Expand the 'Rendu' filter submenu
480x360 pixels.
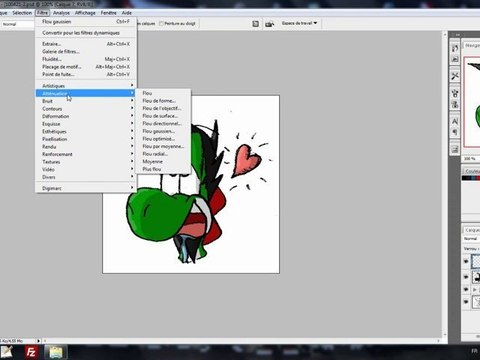coord(86,147)
